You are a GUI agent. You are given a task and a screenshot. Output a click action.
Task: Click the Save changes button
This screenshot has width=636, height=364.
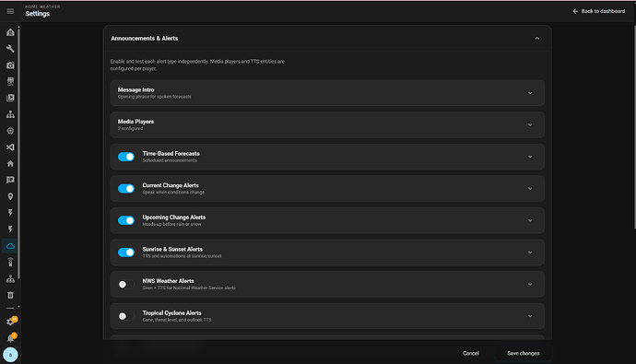(524, 353)
